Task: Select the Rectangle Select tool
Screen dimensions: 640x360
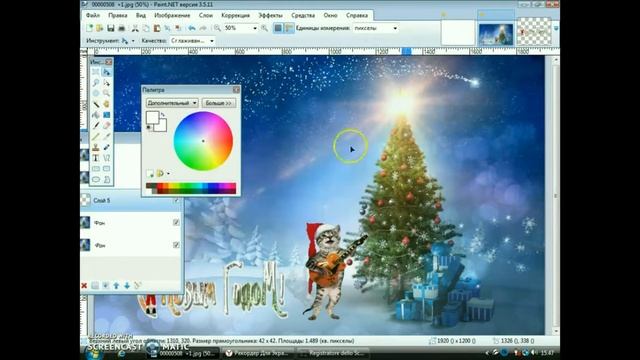Action: click(x=96, y=72)
